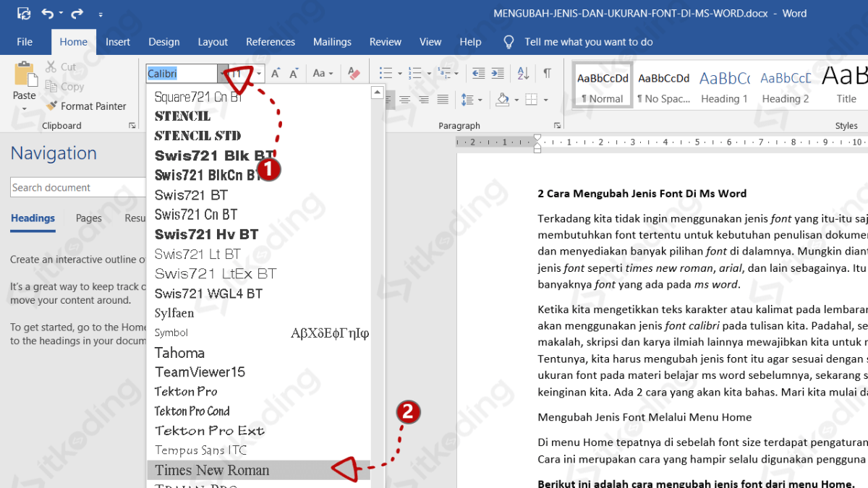Select Times New Roman from font list
Image resolution: width=868 pixels, height=488 pixels.
(x=212, y=470)
